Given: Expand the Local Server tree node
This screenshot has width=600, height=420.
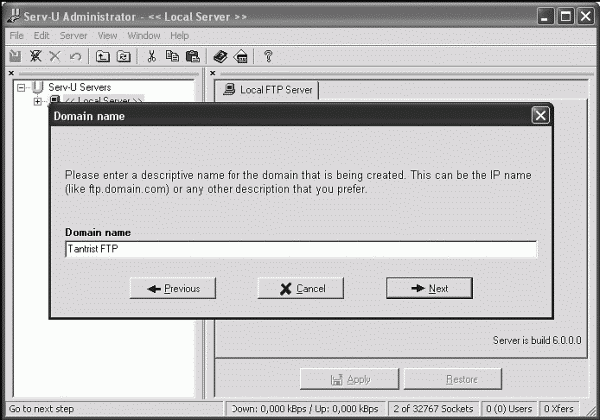Looking at the screenshot, I should pyautogui.click(x=38, y=101).
